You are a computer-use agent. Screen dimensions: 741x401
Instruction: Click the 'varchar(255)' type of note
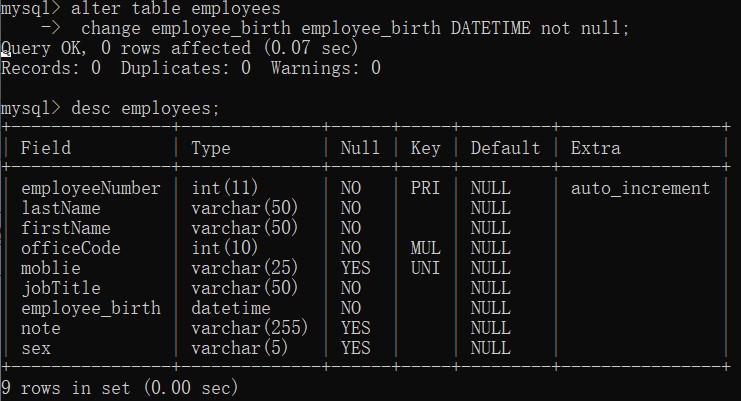[250, 328]
